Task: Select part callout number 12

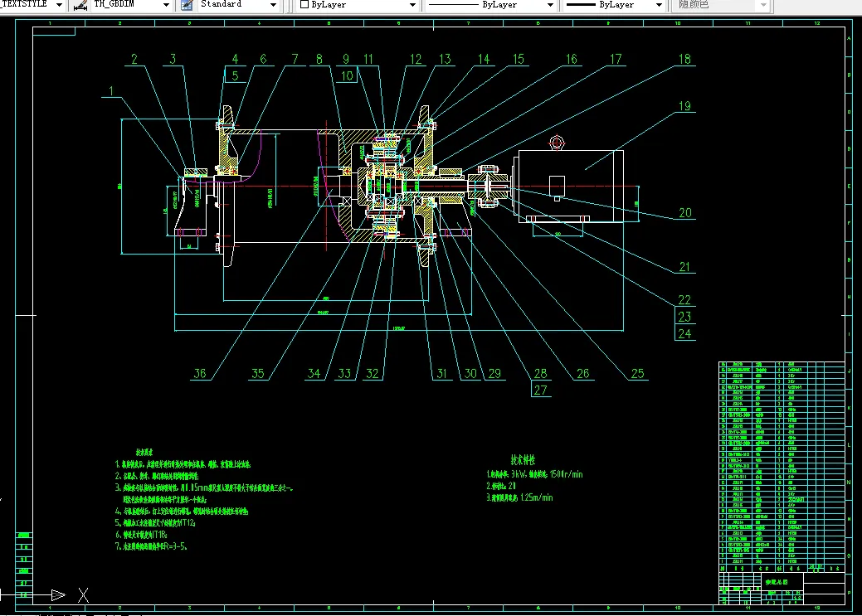Action: [x=416, y=60]
